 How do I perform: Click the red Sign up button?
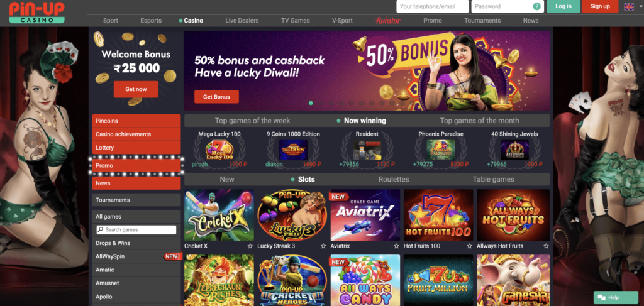[599, 6]
